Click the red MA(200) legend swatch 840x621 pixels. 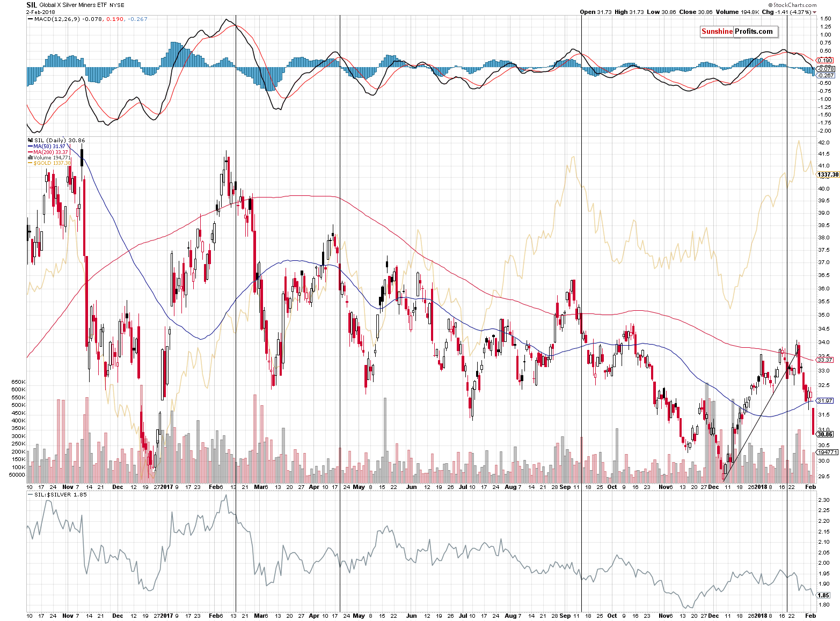30,152
